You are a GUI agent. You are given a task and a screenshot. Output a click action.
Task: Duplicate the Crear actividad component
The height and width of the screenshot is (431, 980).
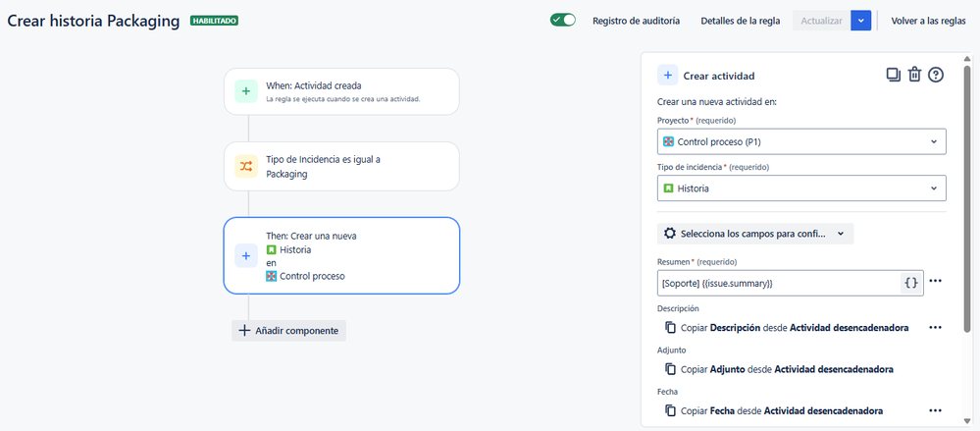893,75
